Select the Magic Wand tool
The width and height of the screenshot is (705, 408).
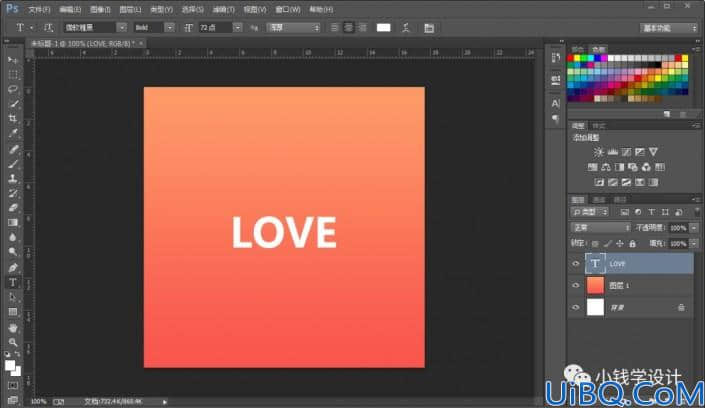pos(13,104)
